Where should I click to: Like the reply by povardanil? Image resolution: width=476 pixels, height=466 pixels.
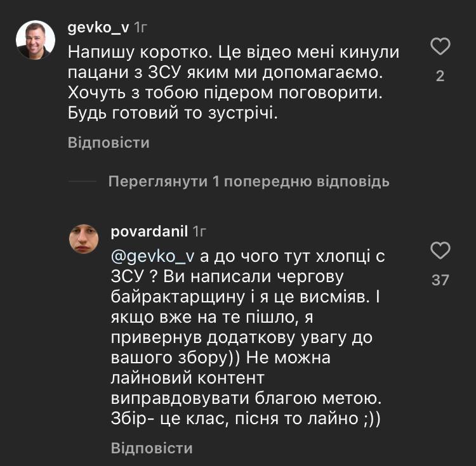(440, 250)
